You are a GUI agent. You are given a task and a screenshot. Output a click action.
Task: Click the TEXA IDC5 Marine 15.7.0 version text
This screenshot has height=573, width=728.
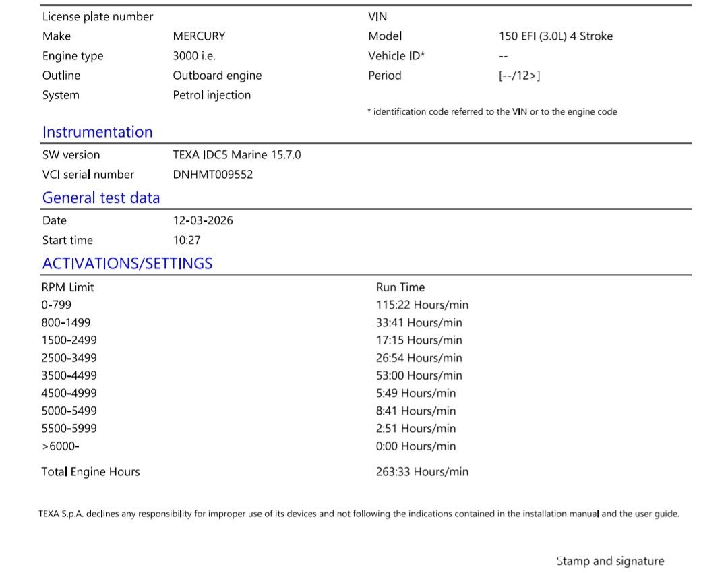coord(237,155)
